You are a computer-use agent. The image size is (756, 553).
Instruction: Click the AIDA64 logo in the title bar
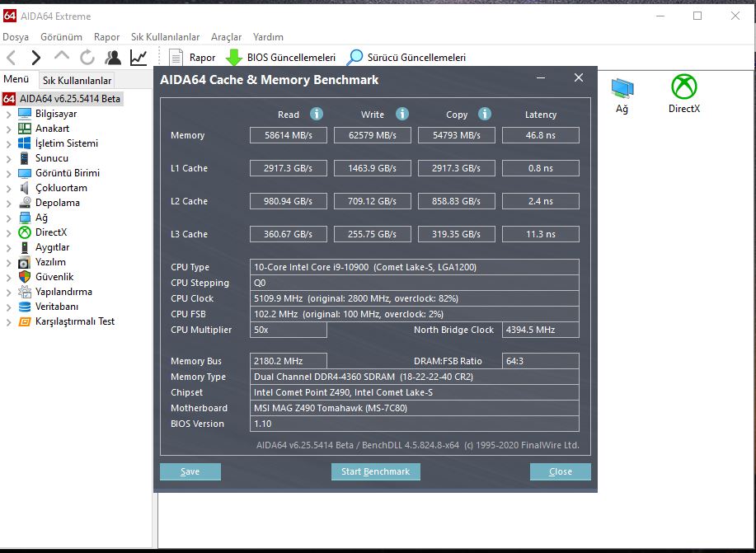pyautogui.click(x=10, y=16)
